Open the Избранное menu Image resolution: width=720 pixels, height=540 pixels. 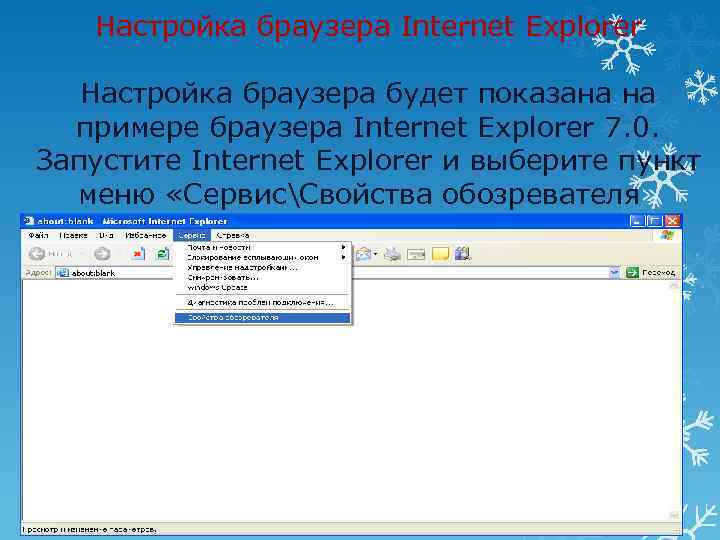point(145,235)
